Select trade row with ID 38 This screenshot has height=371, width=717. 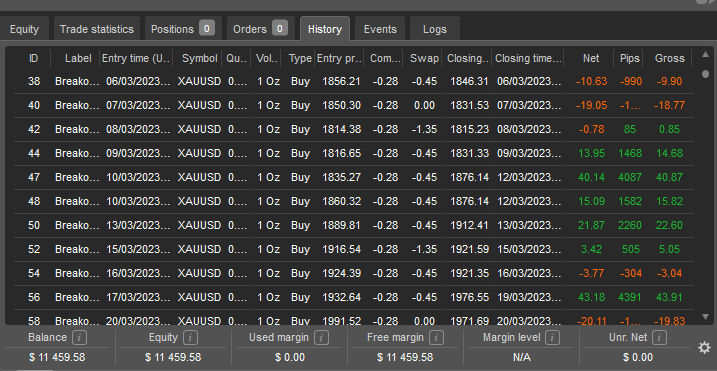pos(354,81)
